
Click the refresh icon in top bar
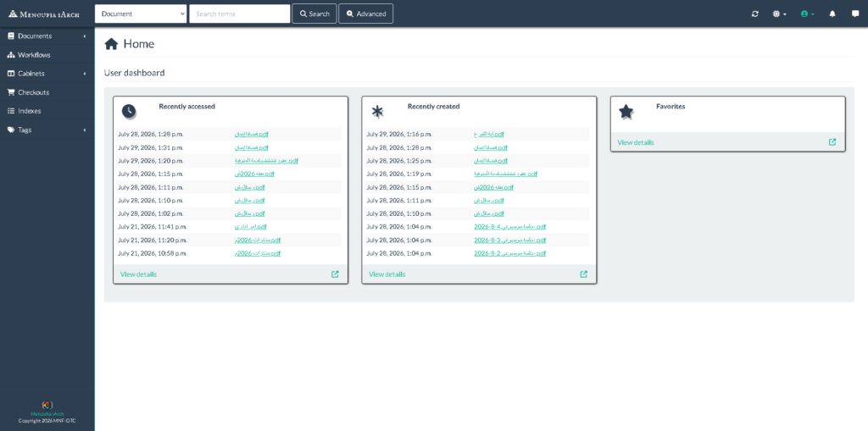pyautogui.click(x=754, y=14)
